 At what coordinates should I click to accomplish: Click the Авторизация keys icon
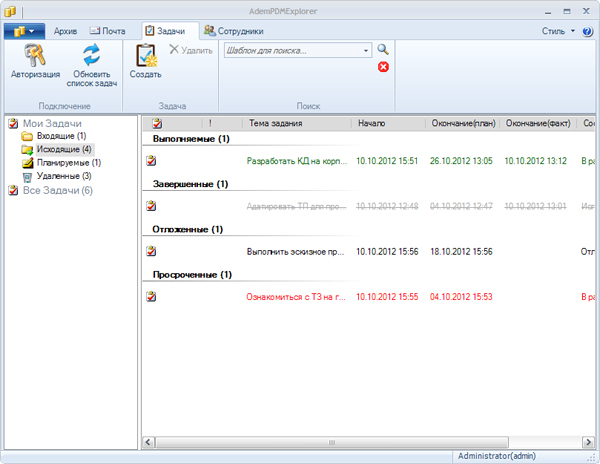pos(35,55)
